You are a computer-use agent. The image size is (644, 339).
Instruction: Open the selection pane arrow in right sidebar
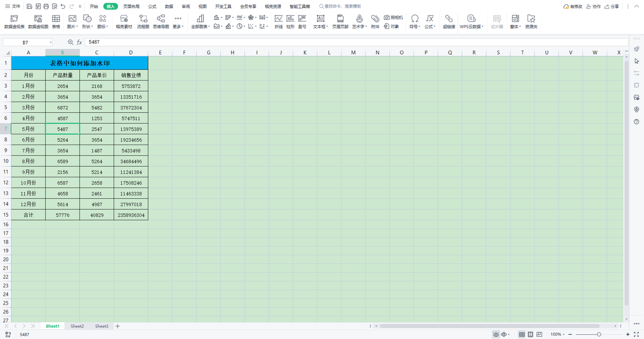tap(636, 61)
